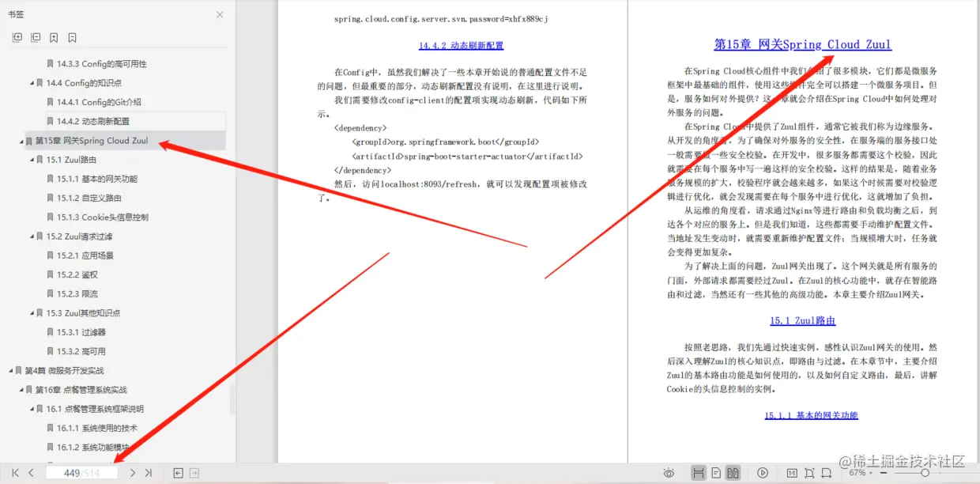The height and width of the screenshot is (484, 980).
Task: Go to the next page
Action: click(132, 473)
